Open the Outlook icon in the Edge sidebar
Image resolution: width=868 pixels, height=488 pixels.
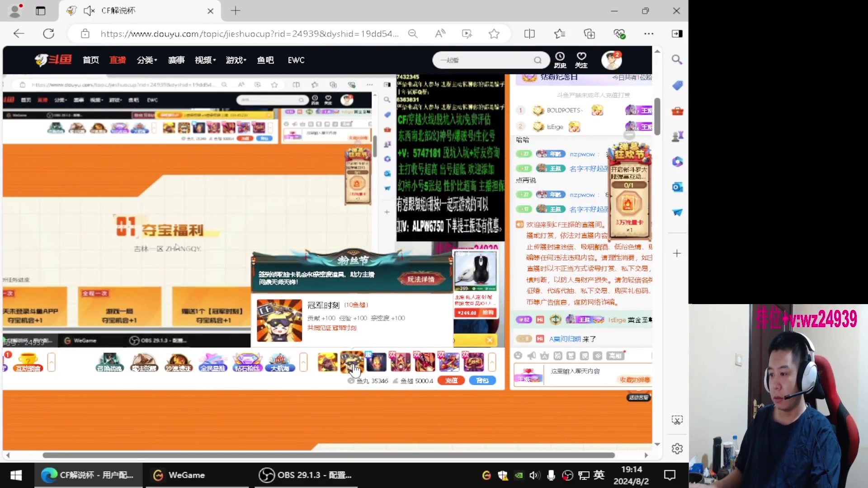(x=677, y=187)
